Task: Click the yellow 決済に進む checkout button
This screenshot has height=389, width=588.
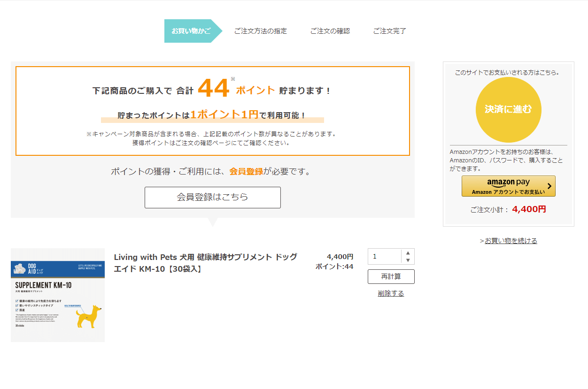Action: click(x=508, y=110)
